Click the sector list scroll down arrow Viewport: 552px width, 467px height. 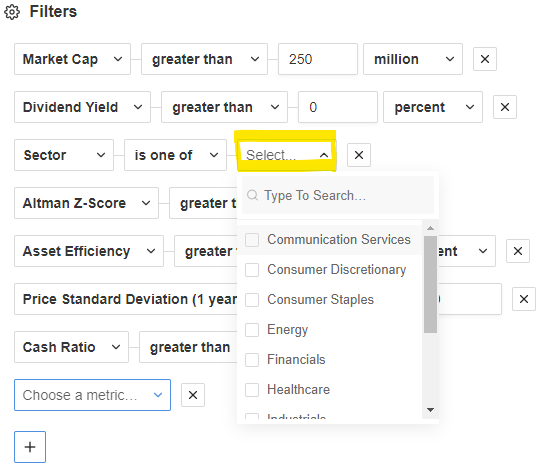coord(430,410)
